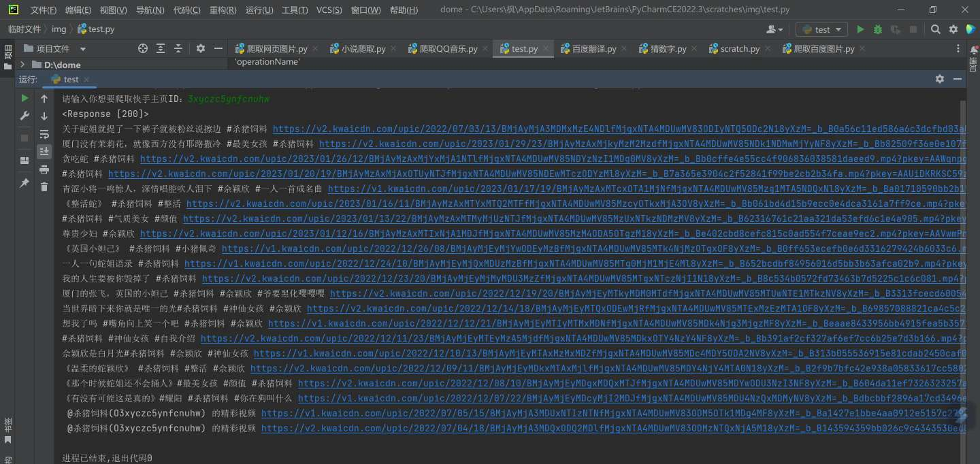Print console contents with the printer icon
Screen dimensions: 980x464
click(44, 170)
